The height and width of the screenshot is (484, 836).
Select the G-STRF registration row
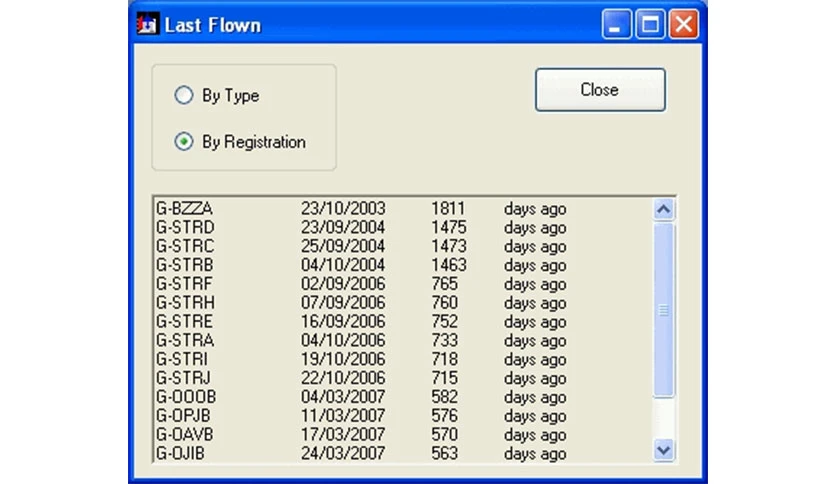(402, 284)
